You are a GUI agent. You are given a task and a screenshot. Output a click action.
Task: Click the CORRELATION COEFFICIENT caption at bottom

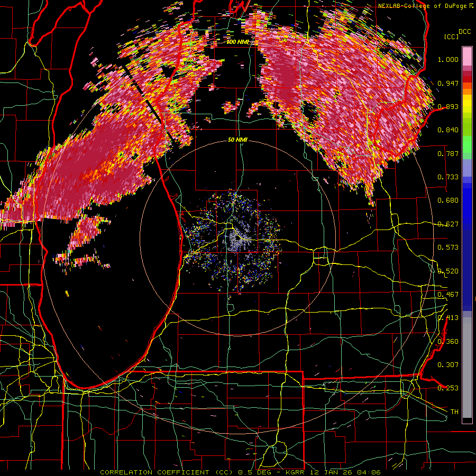tap(240, 472)
